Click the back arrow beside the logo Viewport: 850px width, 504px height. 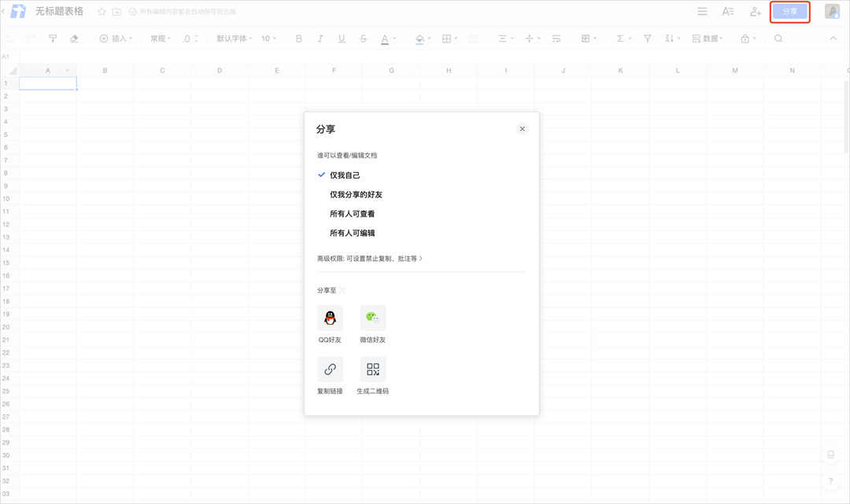3,11
